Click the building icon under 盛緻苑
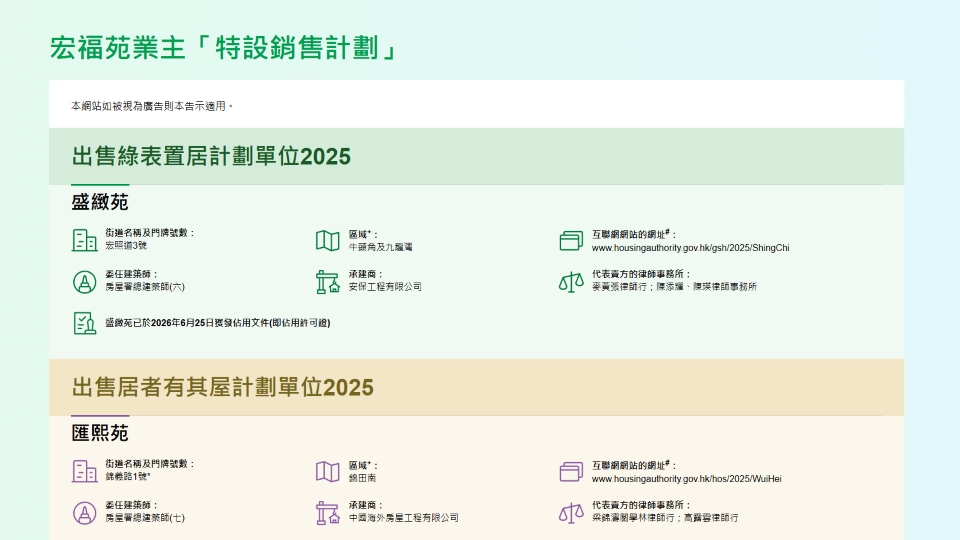Image resolution: width=960 pixels, height=540 pixels. coord(84,240)
